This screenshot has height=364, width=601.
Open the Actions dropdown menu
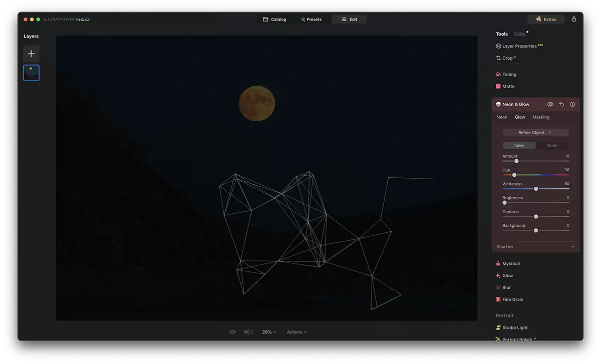tap(297, 332)
